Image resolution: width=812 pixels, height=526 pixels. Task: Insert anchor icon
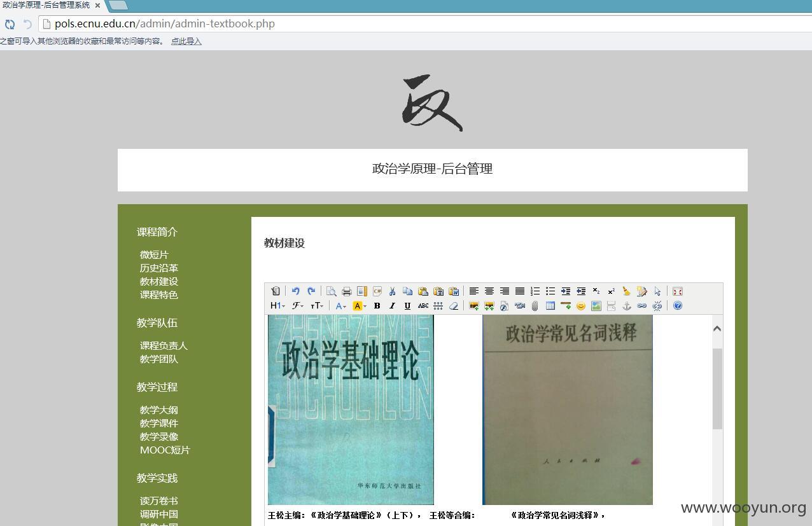click(626, 306)
